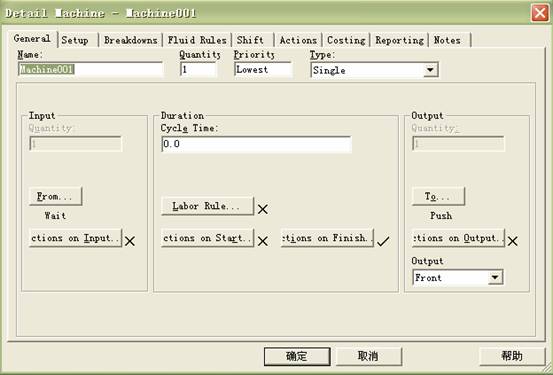Click the From... input rule button
Image resolution: width=553 pixels, height=375 pixels.
coord(55,196)
